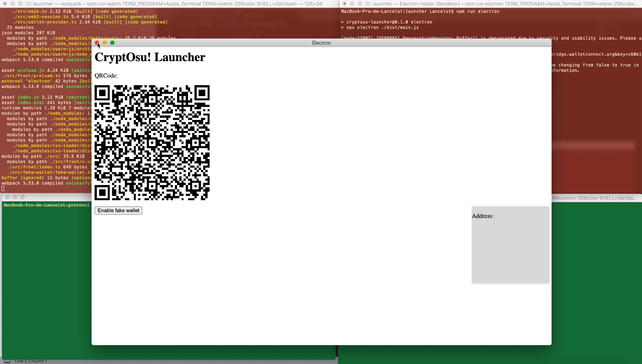Viewport: 642px width, 364px height.
Task: Close the green protocol terminal window
Action: pyautogui.click(x=7, y=197)
